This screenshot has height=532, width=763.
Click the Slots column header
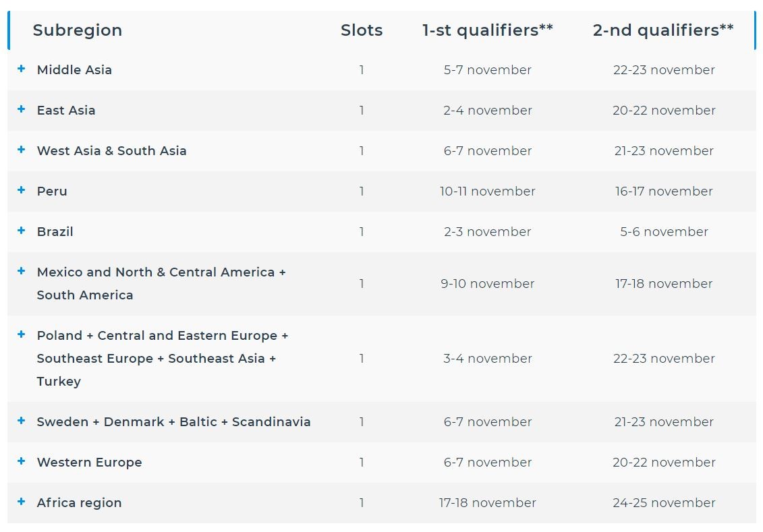(x=362, y=30)
